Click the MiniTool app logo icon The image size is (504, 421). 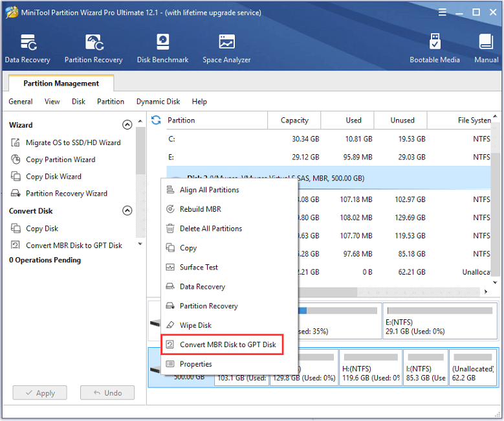(12, 12)
